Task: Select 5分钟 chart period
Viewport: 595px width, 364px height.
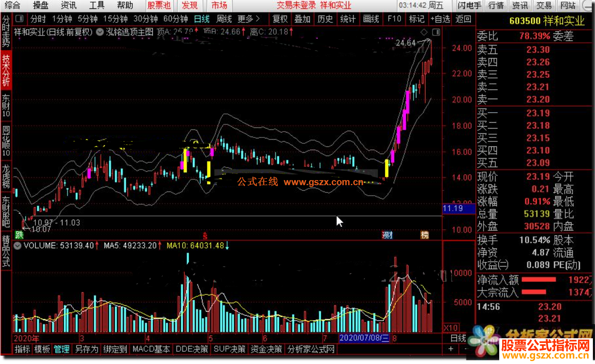Action: pos(87,19)
